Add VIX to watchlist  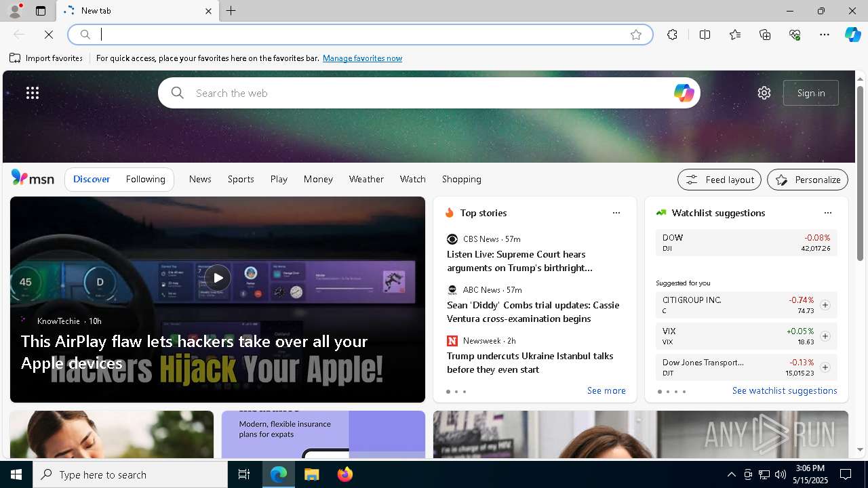pos(825,336)
